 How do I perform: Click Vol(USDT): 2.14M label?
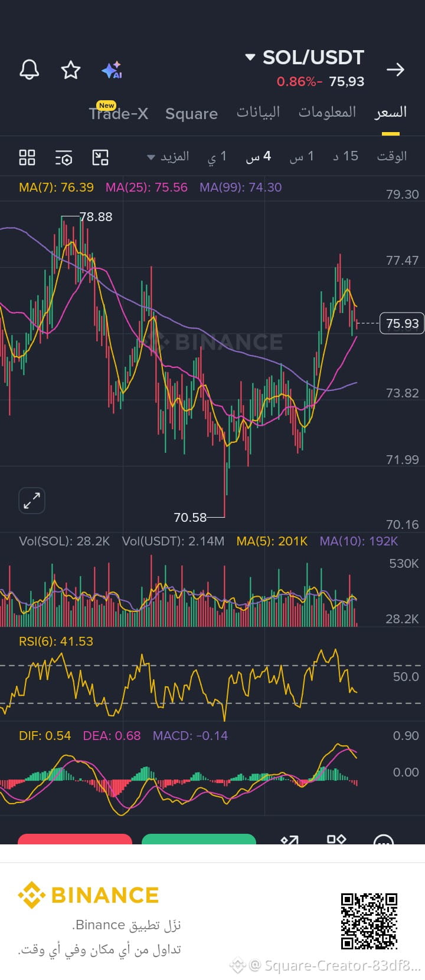[x=173, y=541]
